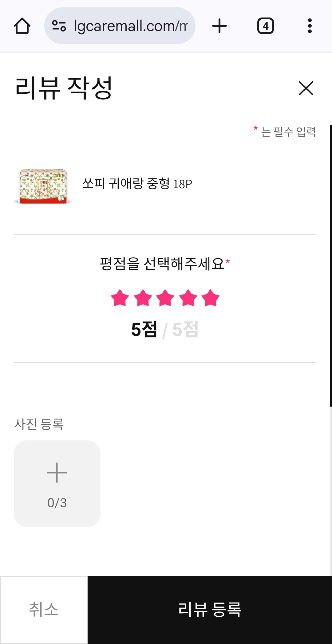Open the browser three-dot menu
The height and width of the screenshot is (644, 332).
[310, 26]
